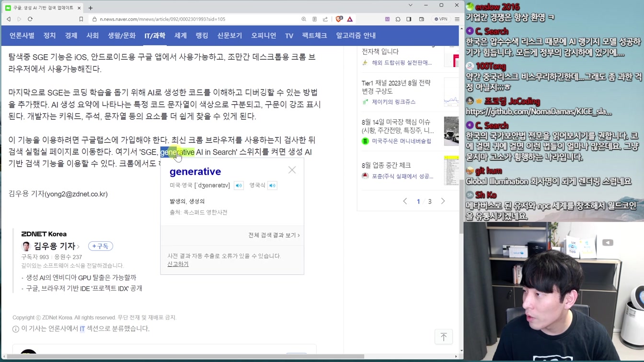Open the 경제 news section
The width and height of the screenshot is (644, 362).
pyautogui.click(x=71, y=35)
